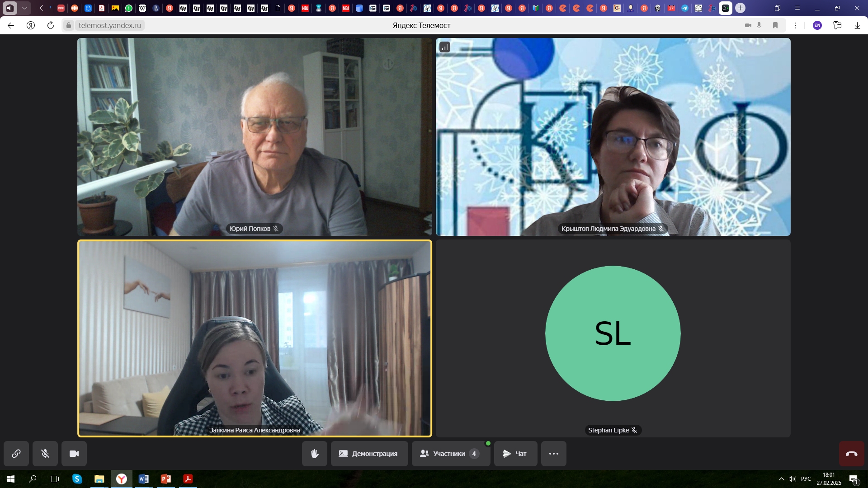Start screen sharing with Демонстрация

click(369, 454)
